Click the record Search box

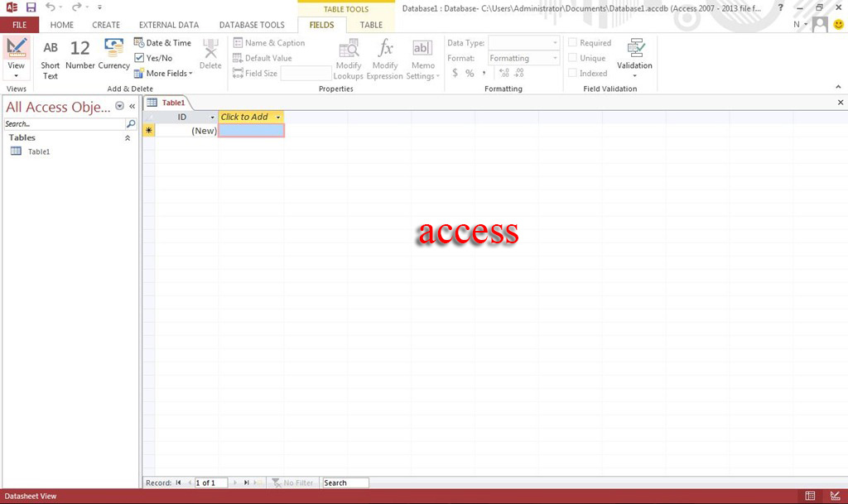[x=345, y=483]
